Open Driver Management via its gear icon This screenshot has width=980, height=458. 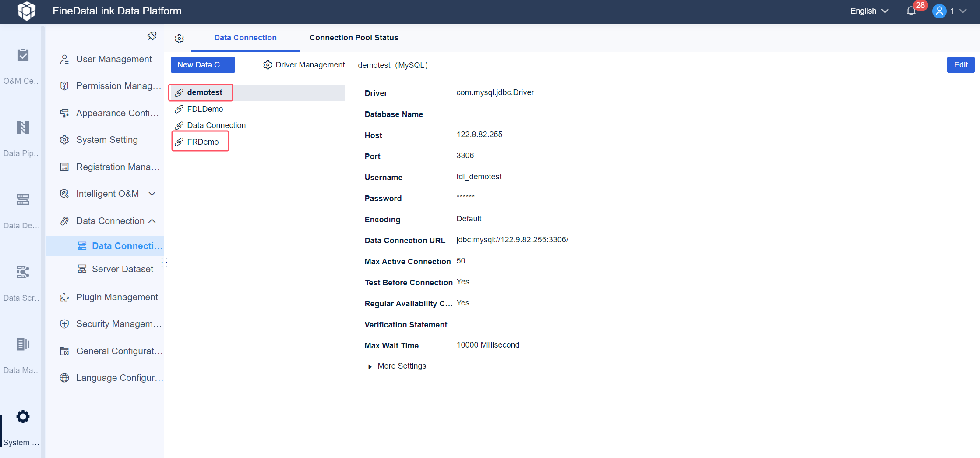(268, 64)
